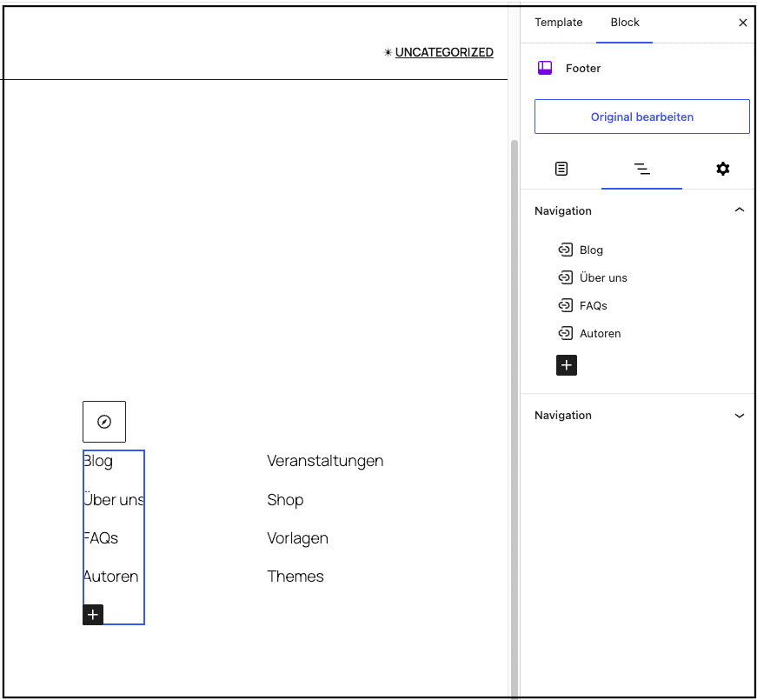Click the Footer block title text

click(582, 68)
